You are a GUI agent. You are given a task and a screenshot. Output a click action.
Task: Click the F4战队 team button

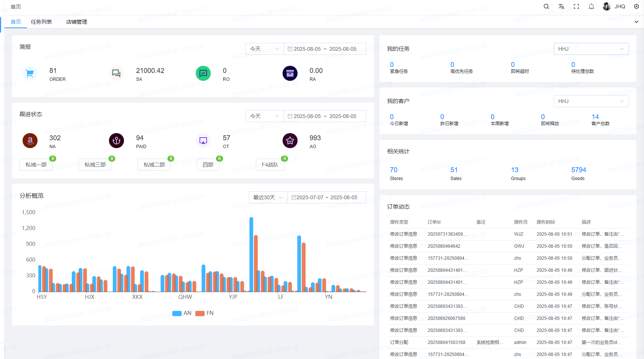(270, 165)
